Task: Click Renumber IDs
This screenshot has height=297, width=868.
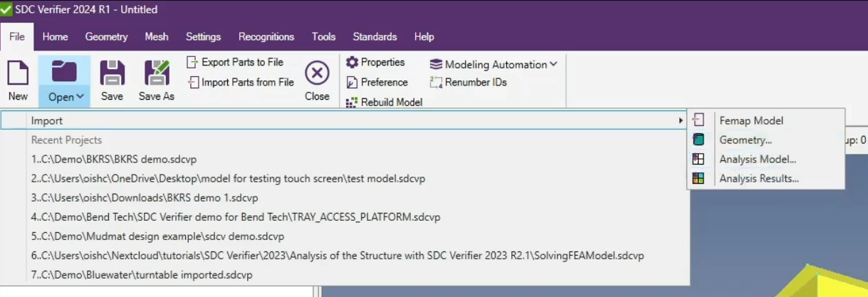Action: click(x=469, y=82)
